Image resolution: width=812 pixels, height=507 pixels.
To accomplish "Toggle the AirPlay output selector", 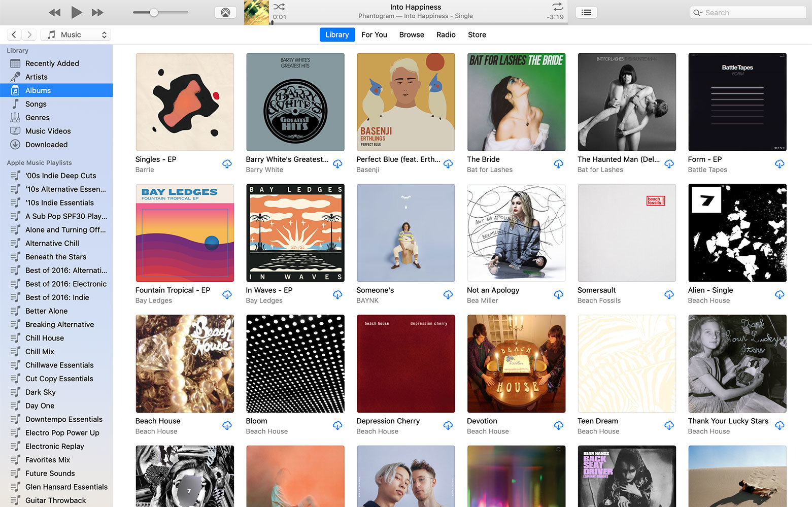I will pos(225,12).
